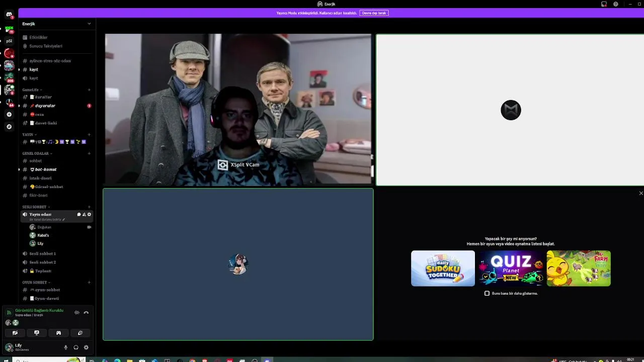Mute microphone in user panel

click(x=65, y=347)
